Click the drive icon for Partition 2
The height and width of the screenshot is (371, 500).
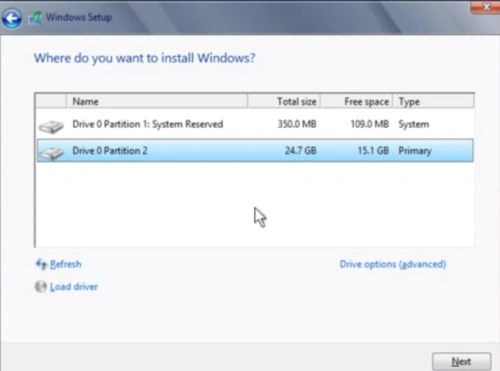(51, 153)
